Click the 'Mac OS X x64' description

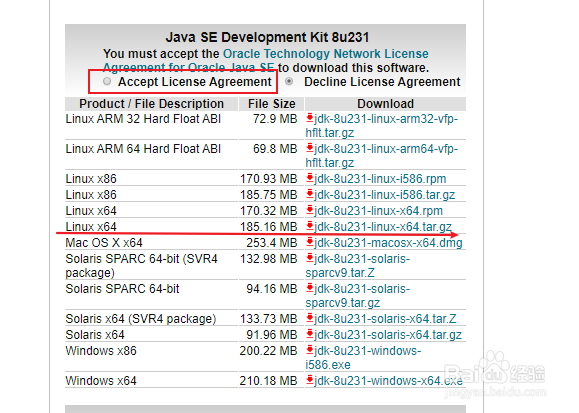click(x=104, y=243)
